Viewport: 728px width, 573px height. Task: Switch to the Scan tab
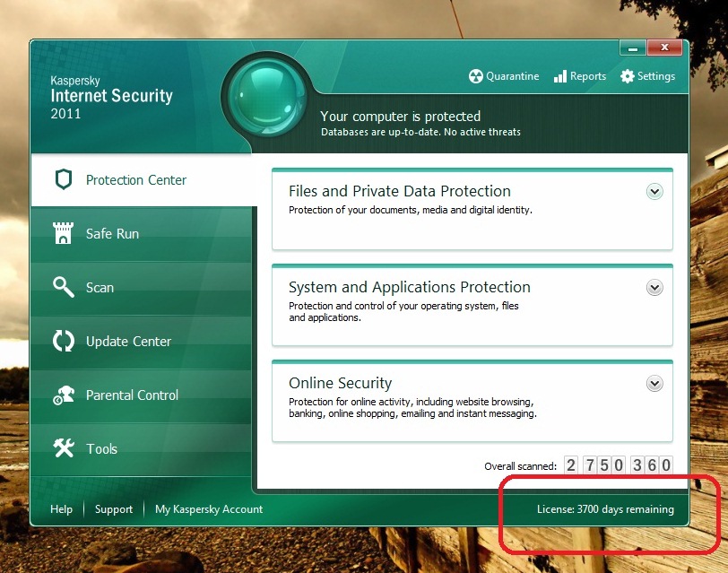click(142, 288)
